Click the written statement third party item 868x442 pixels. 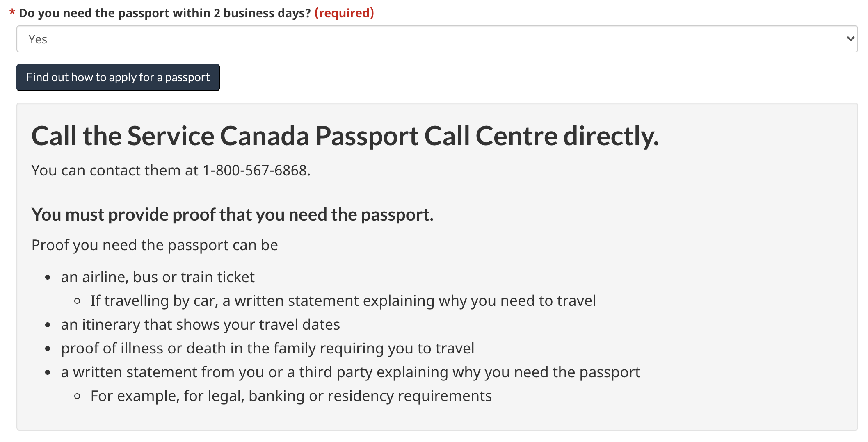(x=350, y=372)
